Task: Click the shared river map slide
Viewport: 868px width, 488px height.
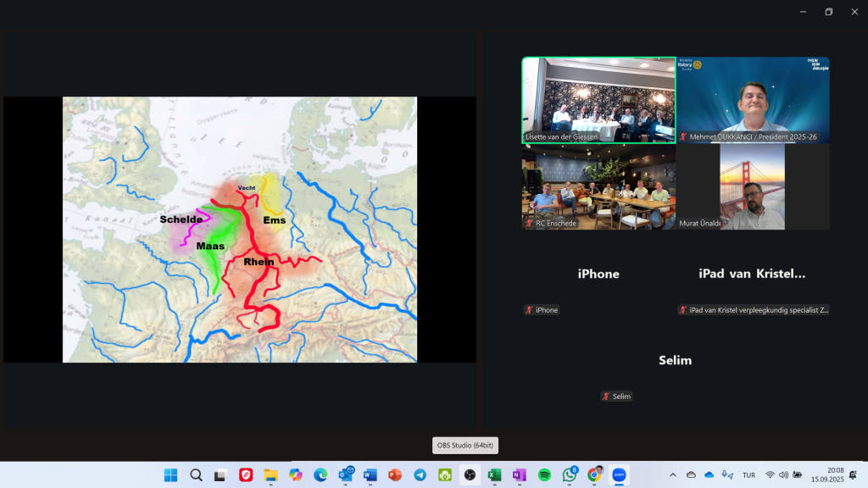Action: (240, 229)
